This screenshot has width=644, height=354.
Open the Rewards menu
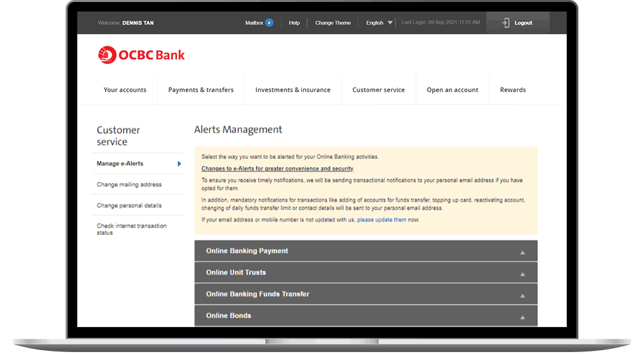513,89
